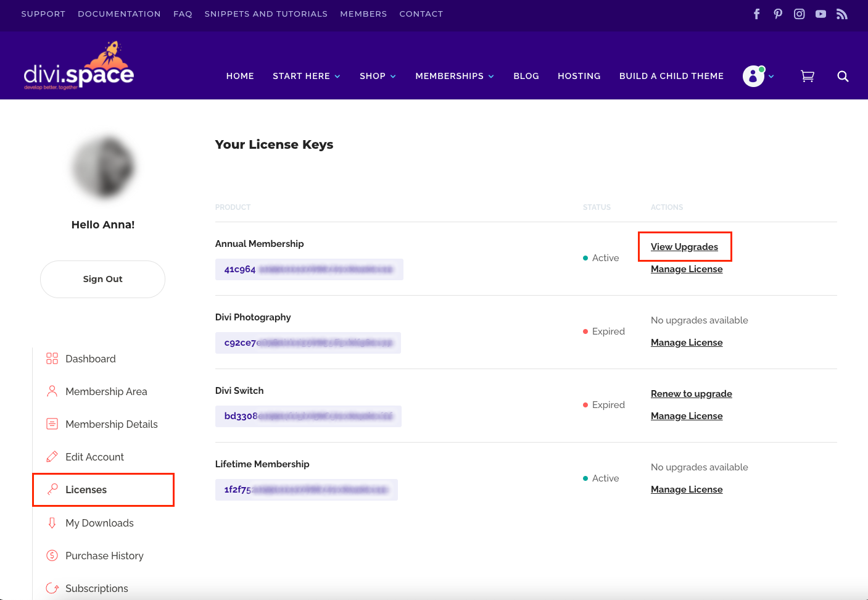This screenshot has width=868, height=600.
Task: Open the Membership Details sidebar link
Action: pos(112,424)
